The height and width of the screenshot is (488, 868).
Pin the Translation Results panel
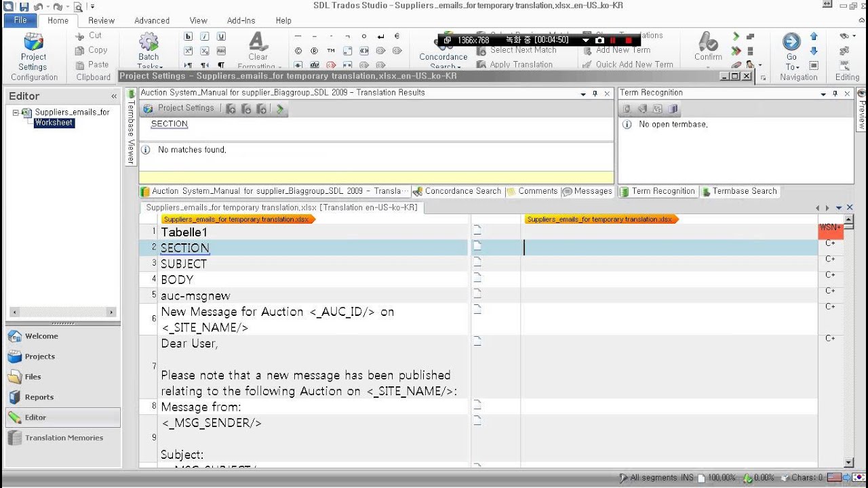click(595, 94)
